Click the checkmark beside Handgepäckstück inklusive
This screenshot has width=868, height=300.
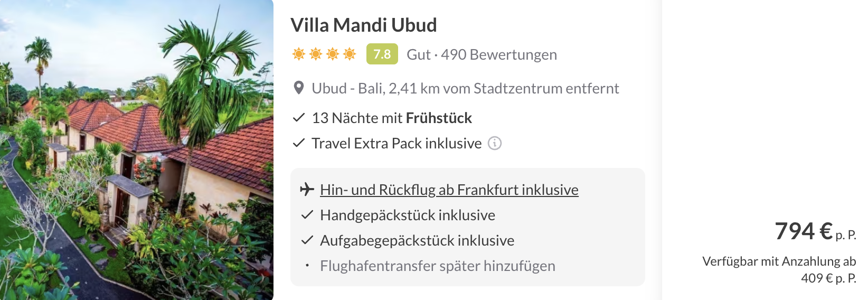click(x=307, y=215)
